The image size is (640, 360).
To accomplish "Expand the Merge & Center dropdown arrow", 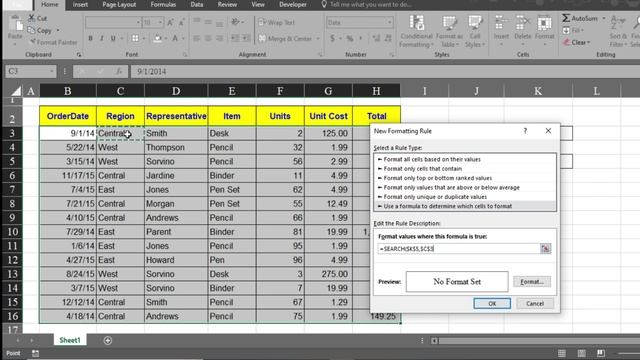I will point(318,38).
